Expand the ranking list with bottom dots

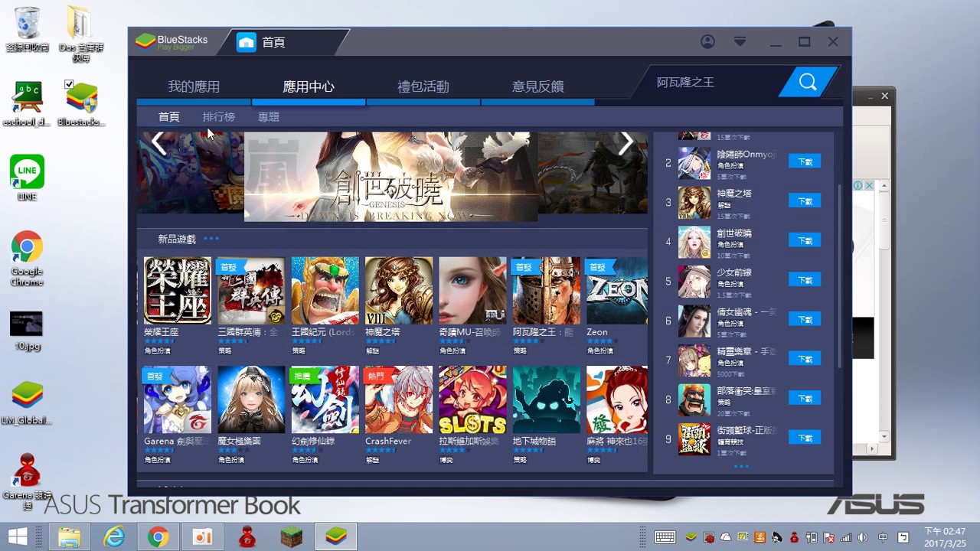point(741,466)
